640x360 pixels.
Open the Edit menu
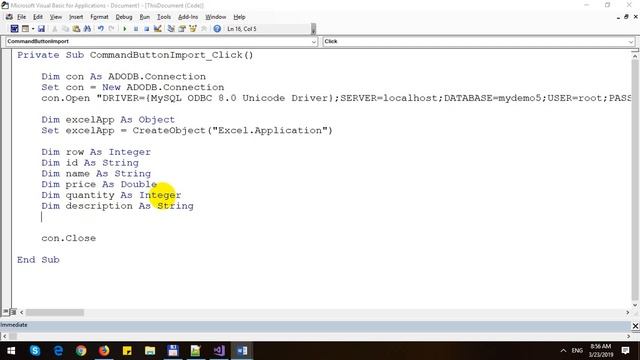38,17
